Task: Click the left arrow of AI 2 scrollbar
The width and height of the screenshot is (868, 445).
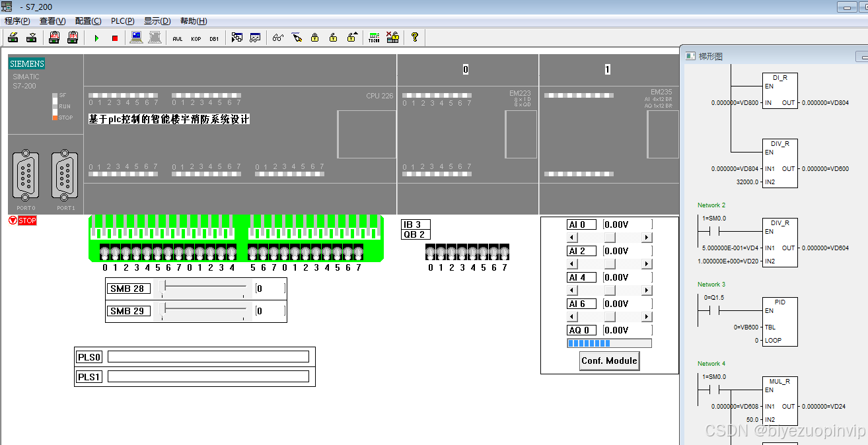Action: point(572,263)
